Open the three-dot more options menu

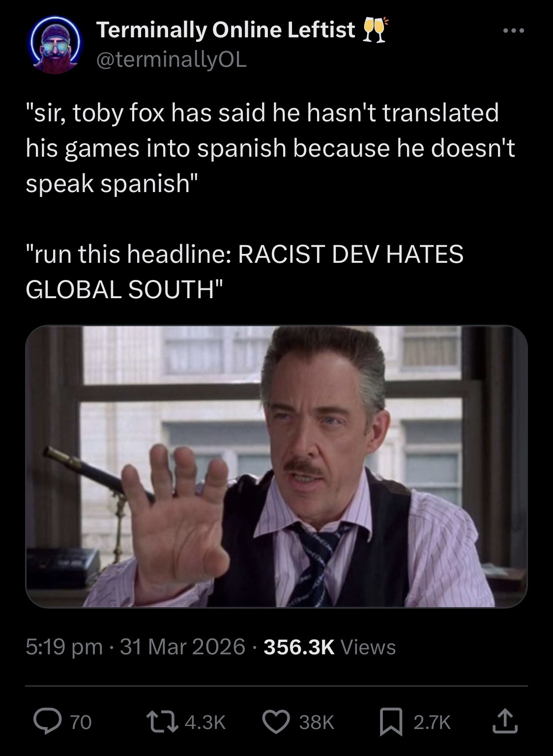tap(514, 31)
